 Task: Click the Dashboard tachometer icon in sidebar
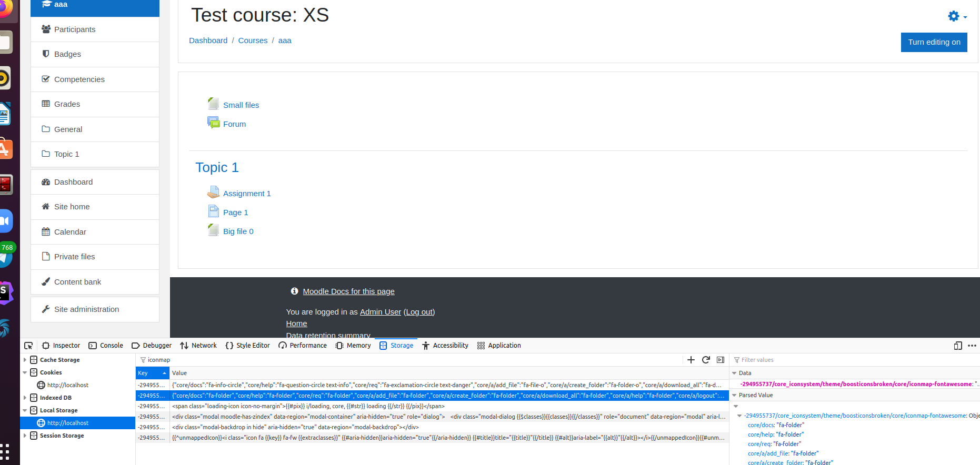pyautogui.click(x=46, y=182)
